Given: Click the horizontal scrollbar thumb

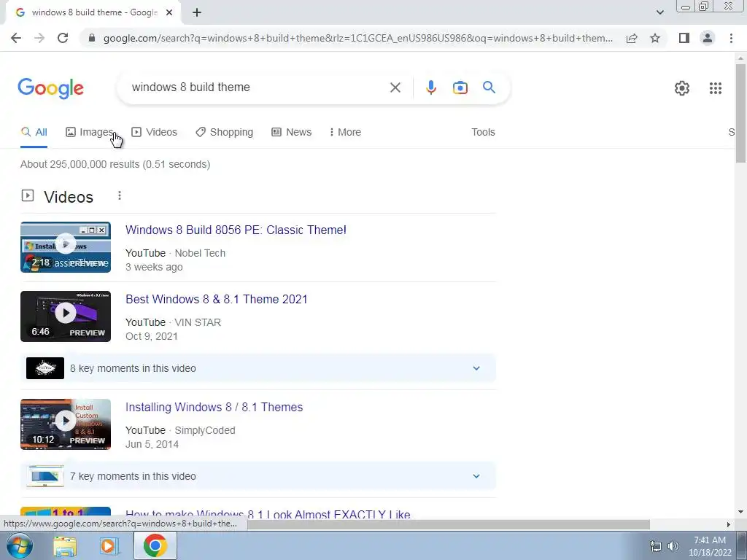Looking at the screenshot, I should tap(449, 524).
